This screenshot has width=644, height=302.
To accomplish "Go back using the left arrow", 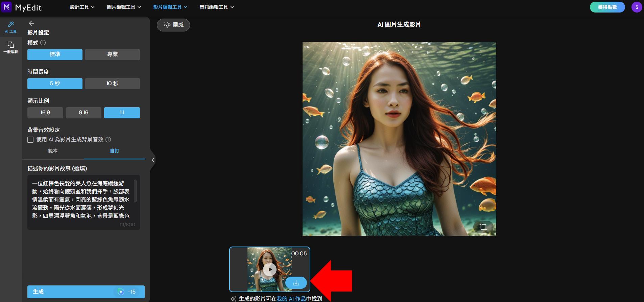I will 31,23.
